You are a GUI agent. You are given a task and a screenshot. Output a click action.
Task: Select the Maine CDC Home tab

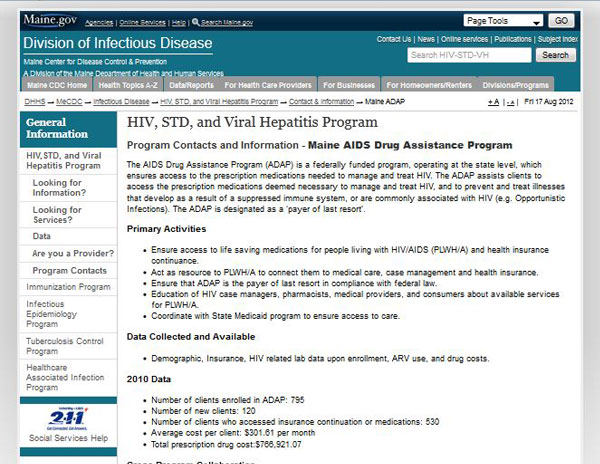click(57, 85)
